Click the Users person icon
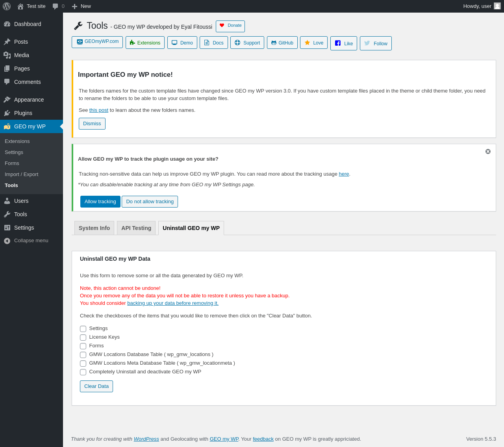 pos(7,201)
